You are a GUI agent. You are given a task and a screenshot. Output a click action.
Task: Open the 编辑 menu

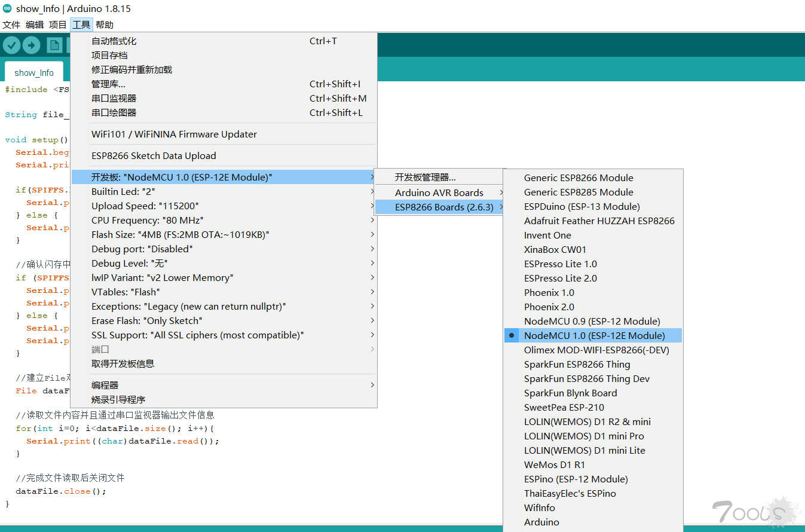coord(35,25)
